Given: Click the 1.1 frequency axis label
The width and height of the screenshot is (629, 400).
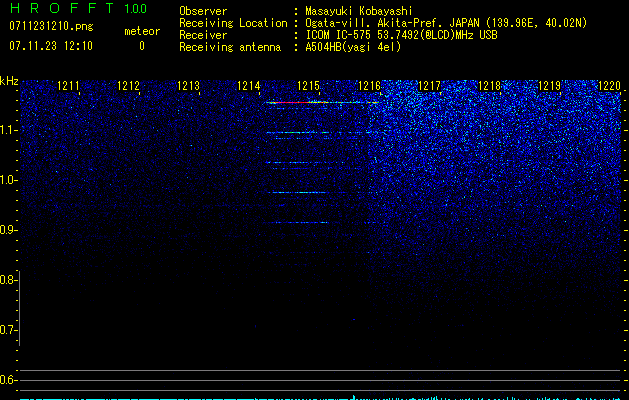Looking at the screenshot, I should tap(8, 130).
